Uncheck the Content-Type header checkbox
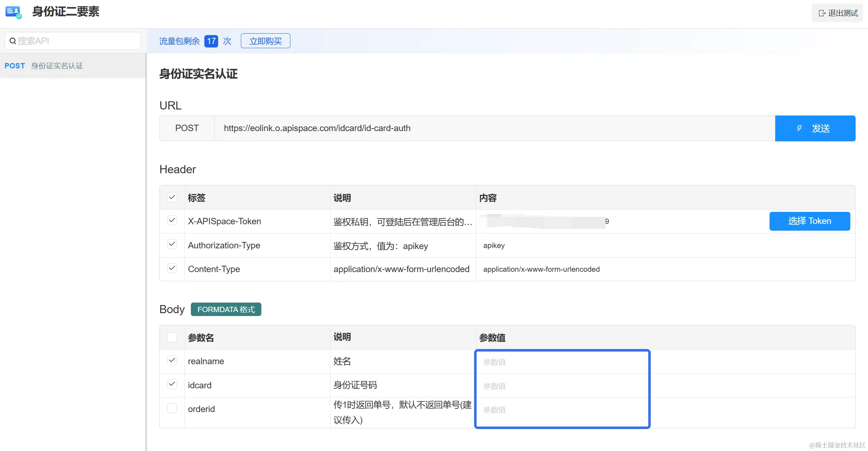Image resolution: width=868 pixels, height=451 pixels. (x=172, y=268)
